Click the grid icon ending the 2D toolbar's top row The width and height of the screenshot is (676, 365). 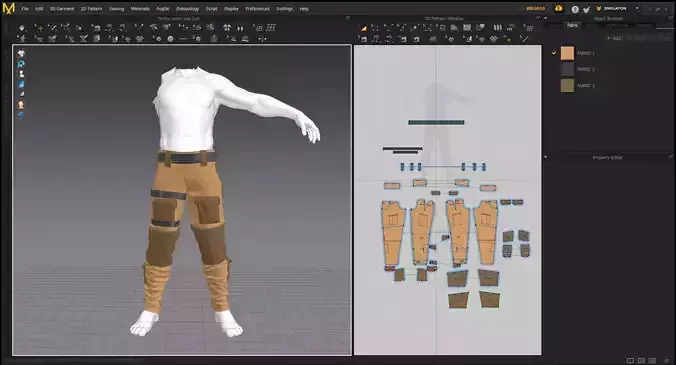click(529, 28)
